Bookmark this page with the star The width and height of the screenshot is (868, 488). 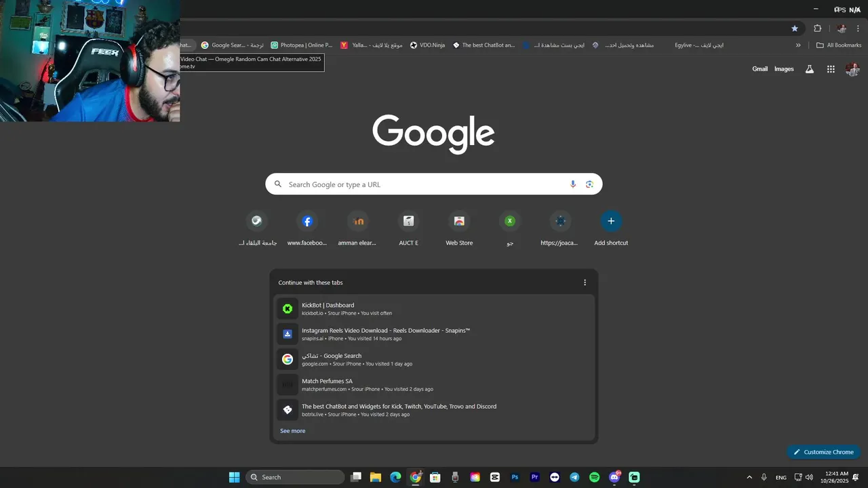pyautogui.click(x=795, y=28)
